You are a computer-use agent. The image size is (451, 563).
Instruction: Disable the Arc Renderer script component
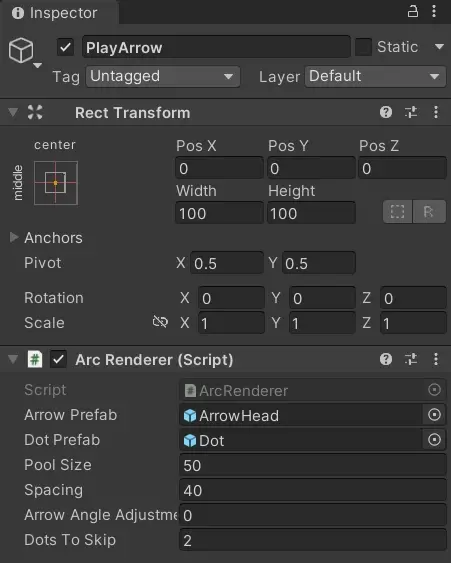pyautogui.click(x=58, y=359)
